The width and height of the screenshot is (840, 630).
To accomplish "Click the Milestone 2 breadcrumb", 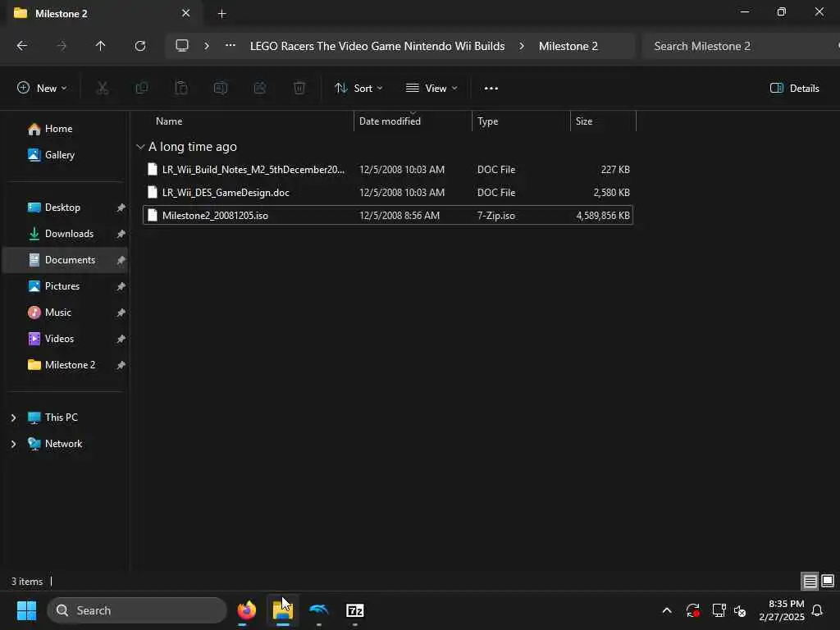I will tap(568, 46).
